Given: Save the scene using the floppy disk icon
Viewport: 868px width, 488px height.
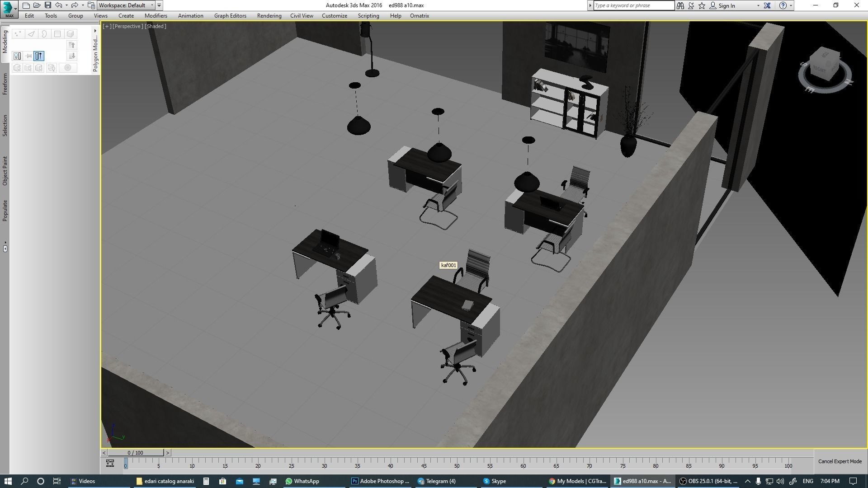Looking at the screenshot, I should 47,5.
